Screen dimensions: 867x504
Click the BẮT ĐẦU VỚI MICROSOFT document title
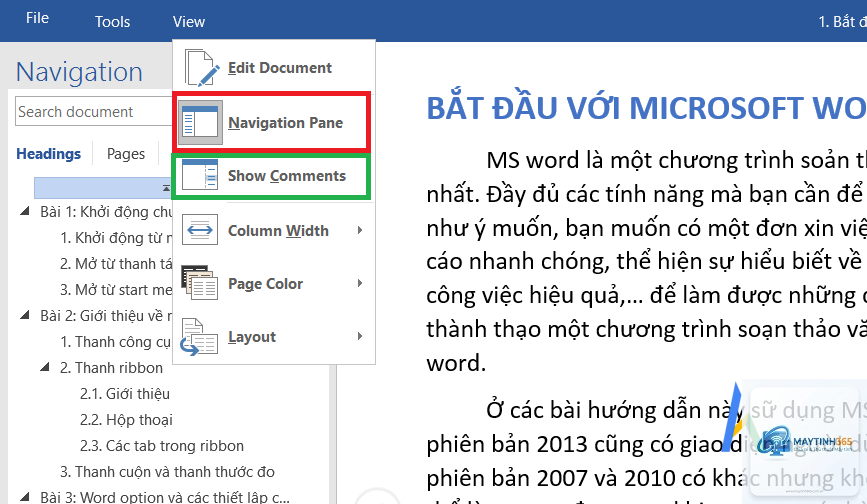(x=646, y=108)
